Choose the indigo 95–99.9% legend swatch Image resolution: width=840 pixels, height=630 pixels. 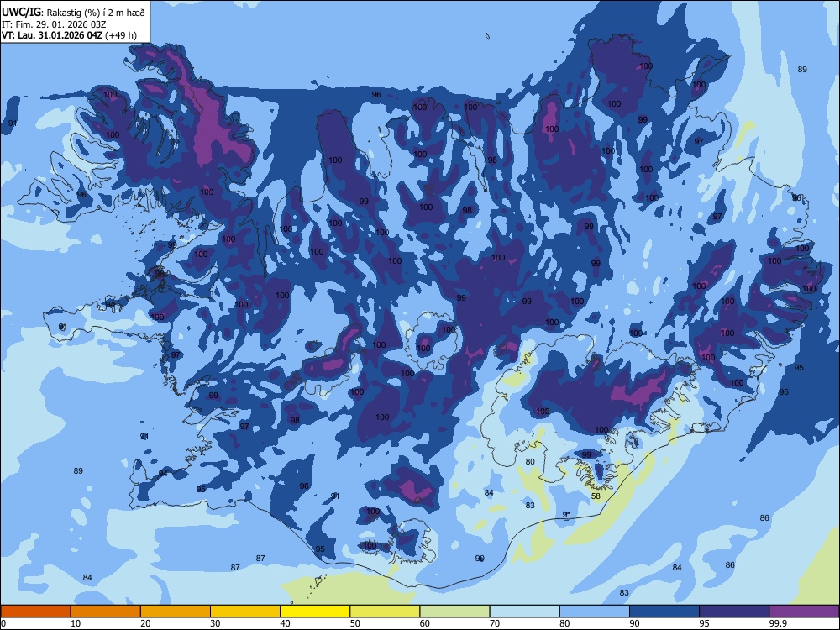pos(734,612)
